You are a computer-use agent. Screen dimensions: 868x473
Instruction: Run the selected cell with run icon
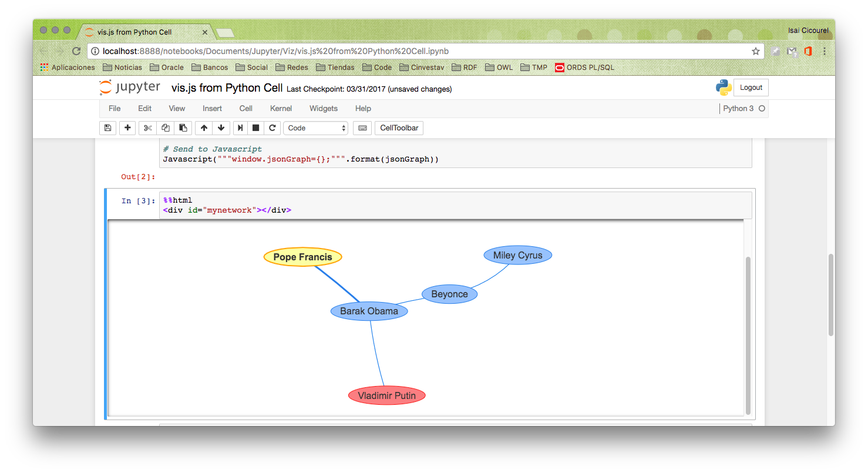[240, 128]
